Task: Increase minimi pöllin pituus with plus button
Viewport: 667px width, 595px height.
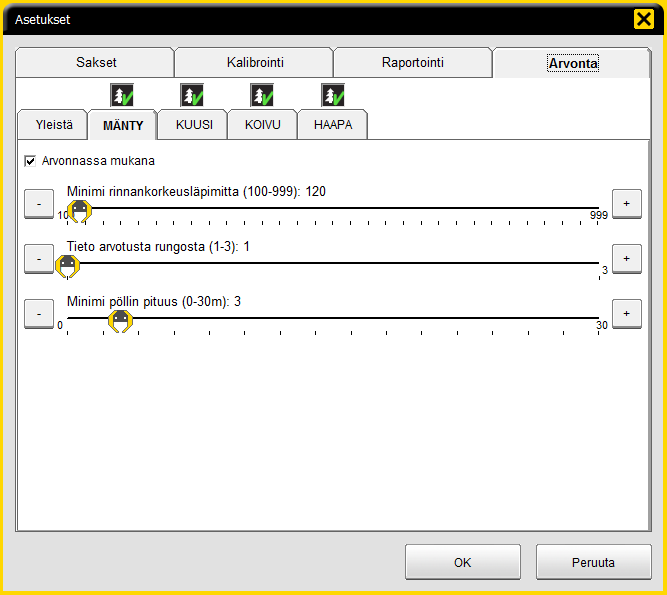Action: point(627,314)
